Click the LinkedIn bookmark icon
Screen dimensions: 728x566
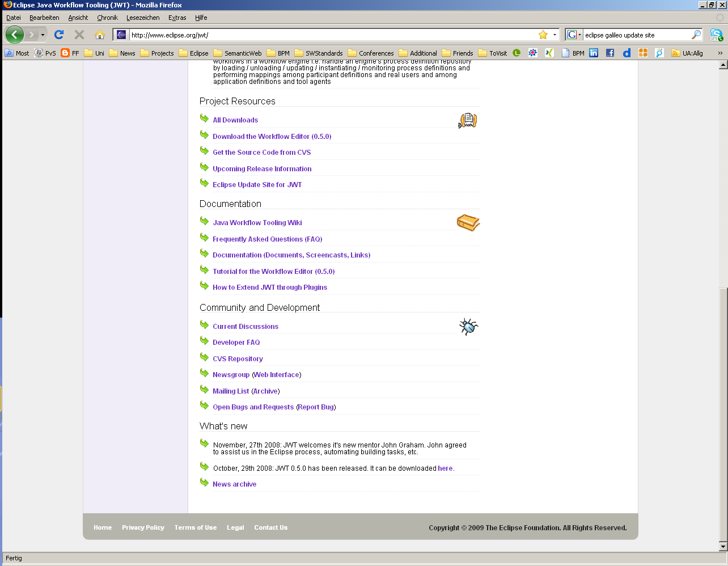pyautogui.click(x=594, y=53)
